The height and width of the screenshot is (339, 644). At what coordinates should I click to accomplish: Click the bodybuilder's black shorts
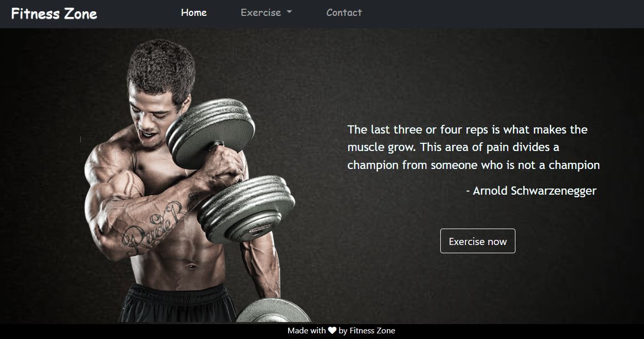point(177,303)
